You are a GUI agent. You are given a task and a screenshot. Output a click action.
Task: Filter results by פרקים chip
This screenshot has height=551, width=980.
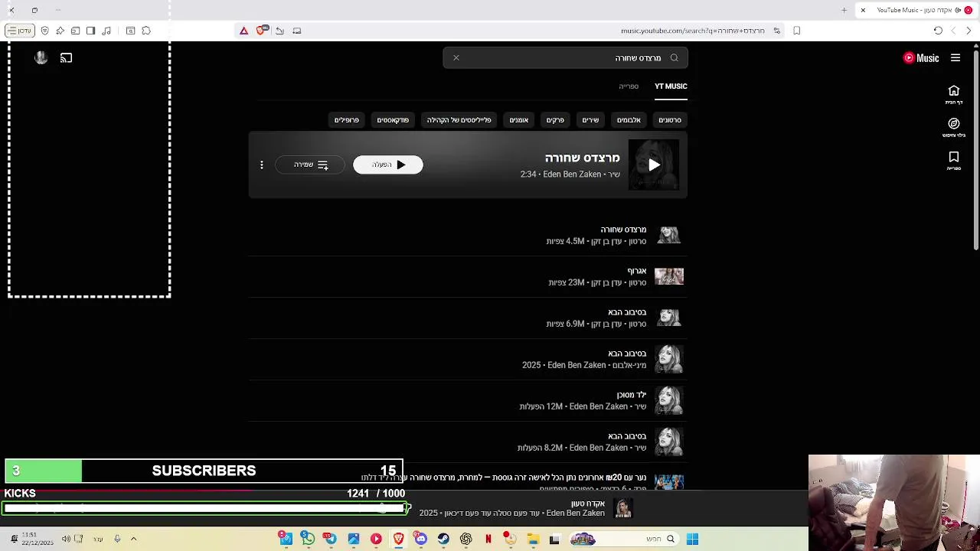(x=555, y=120)
